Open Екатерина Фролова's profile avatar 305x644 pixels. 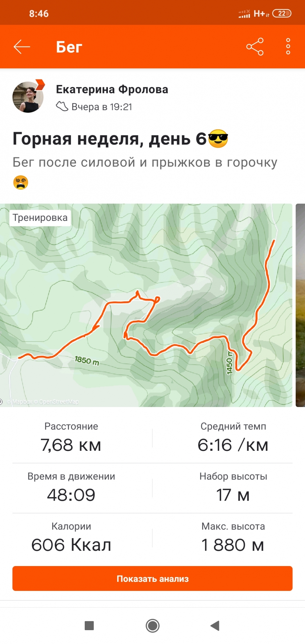[28, 97]
